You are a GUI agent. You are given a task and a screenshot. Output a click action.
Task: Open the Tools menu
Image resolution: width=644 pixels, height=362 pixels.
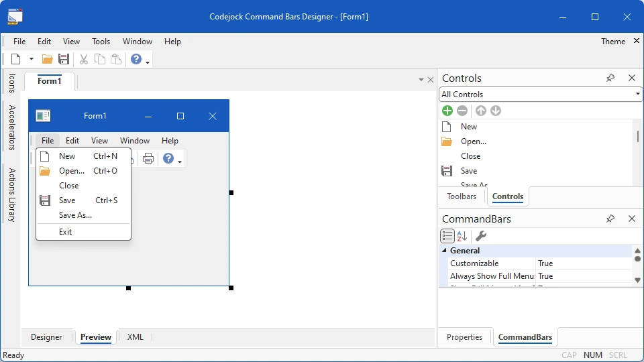coord(101,42)
